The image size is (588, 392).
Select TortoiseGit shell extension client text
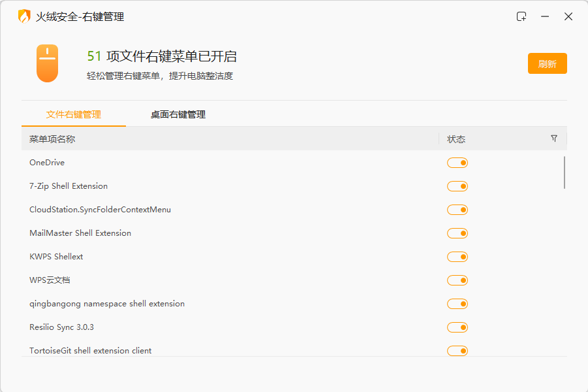pos(90,351)
